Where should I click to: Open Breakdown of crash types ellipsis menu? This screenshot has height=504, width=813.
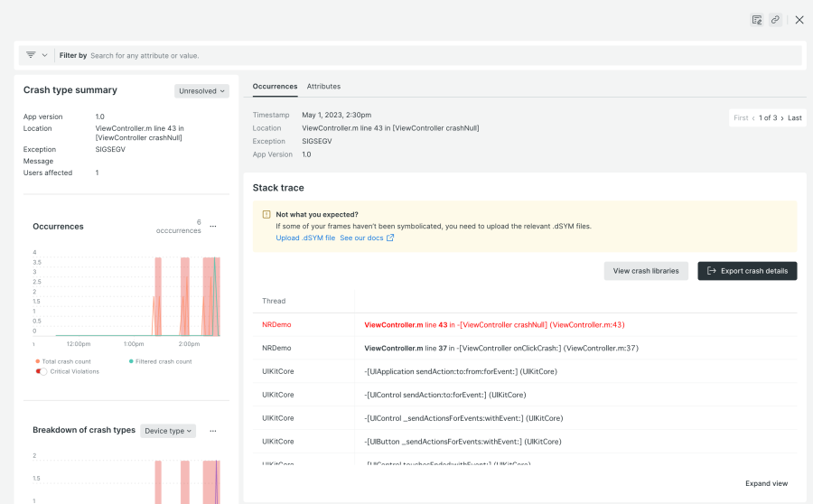[213, 431]
